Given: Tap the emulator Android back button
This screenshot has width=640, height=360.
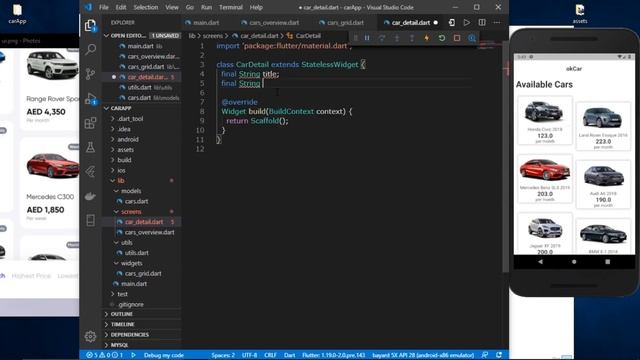Looking at the screenshot, I should click(x=540, y=262).
